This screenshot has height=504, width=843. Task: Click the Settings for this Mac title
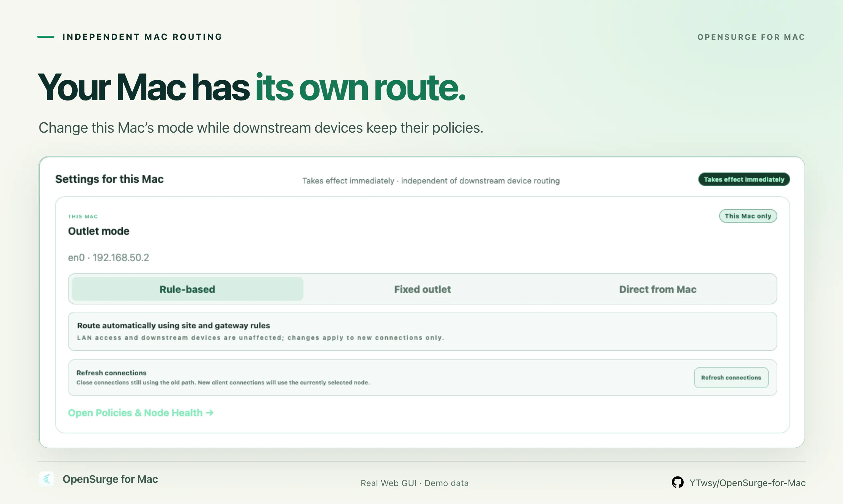[110, 179]
